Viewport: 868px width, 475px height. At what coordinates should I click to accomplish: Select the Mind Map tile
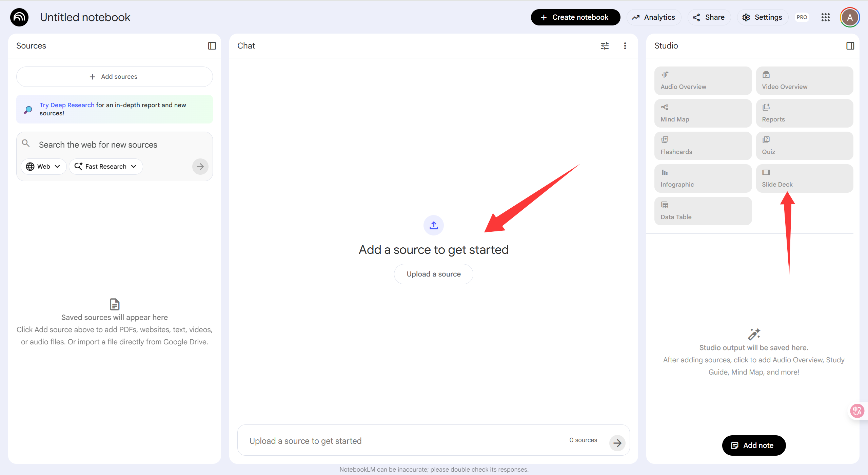(x=703, y=113)
